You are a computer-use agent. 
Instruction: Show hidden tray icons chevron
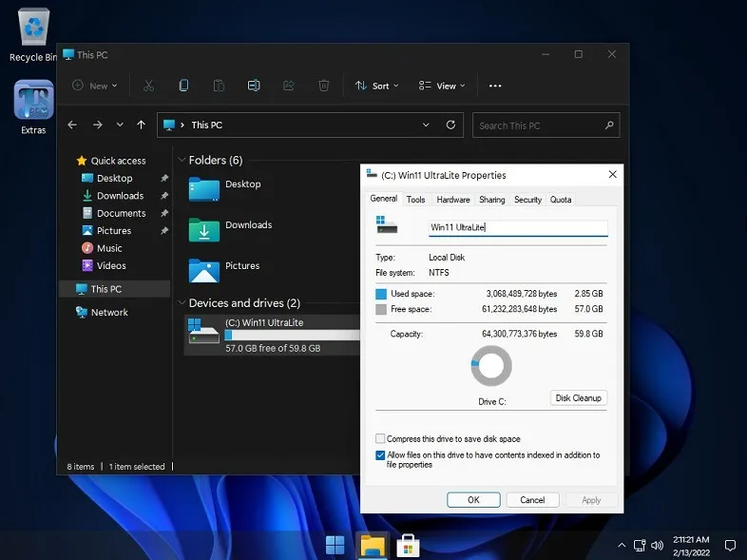pos(622,545)
